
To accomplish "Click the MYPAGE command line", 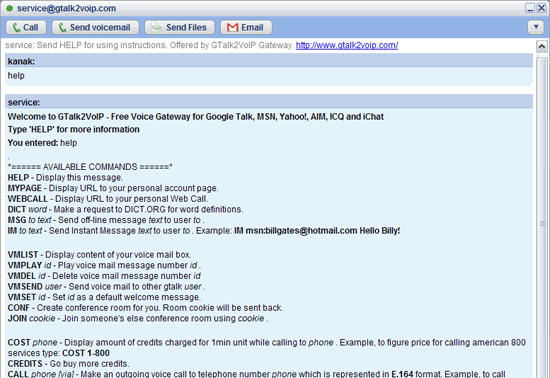I will point(113,188).
